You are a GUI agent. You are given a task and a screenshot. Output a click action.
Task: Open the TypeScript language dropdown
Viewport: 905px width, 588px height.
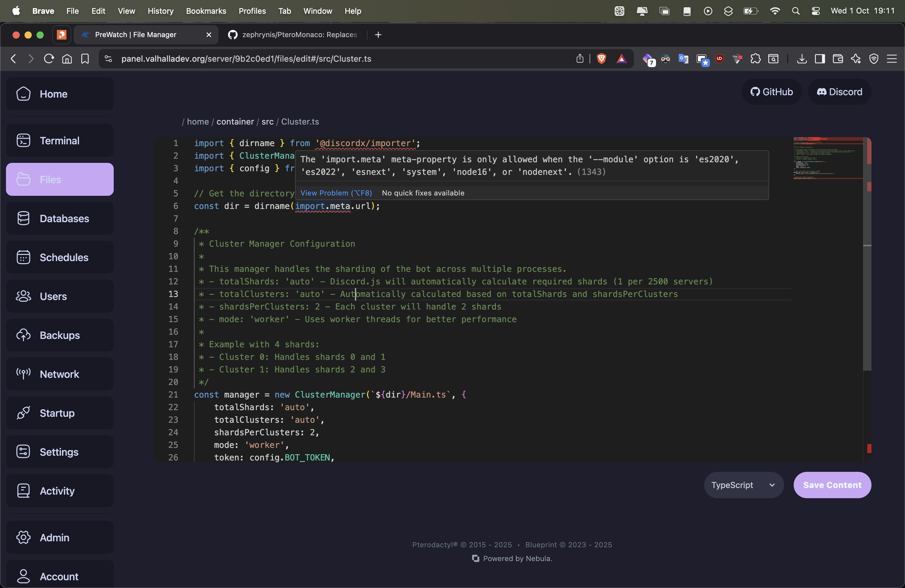point(743,485)
